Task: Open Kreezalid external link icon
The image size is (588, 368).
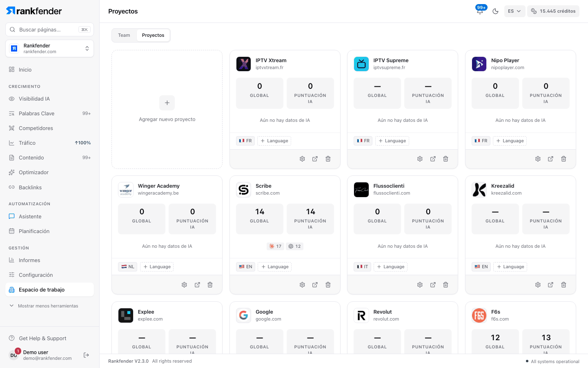Action: click(x=550, y=285)
